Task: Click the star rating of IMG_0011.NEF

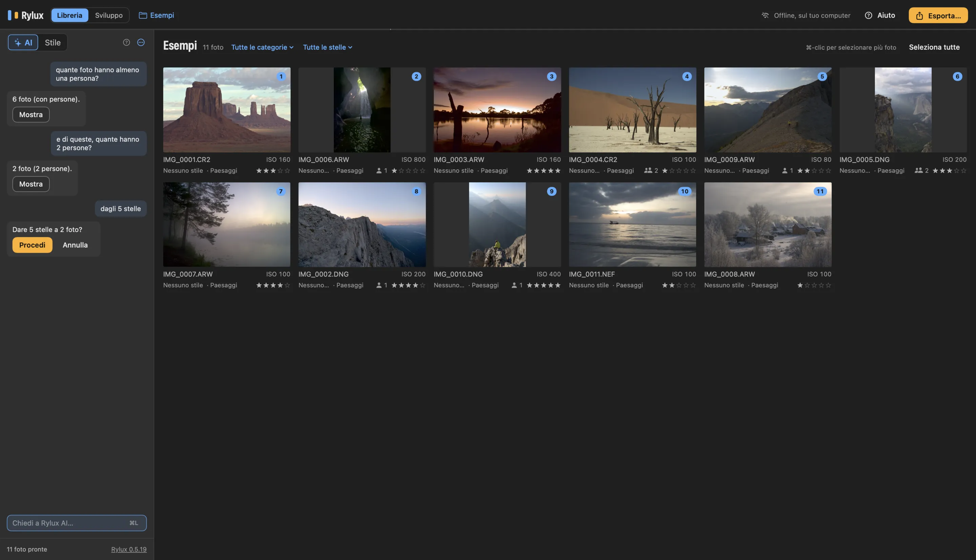Action: (679, 285)
